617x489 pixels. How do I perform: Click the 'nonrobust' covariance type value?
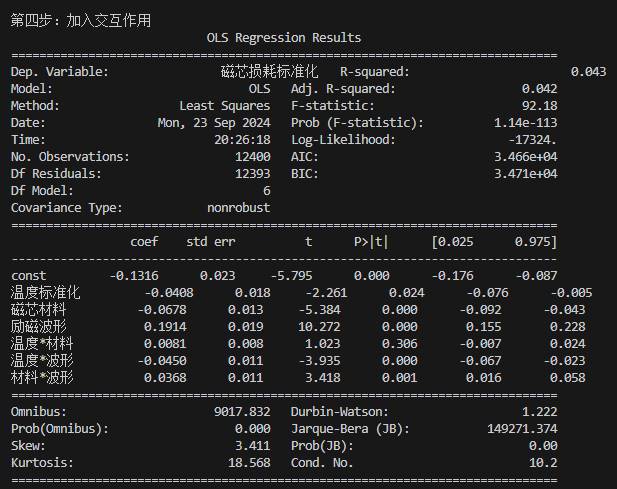pos(238,207)
